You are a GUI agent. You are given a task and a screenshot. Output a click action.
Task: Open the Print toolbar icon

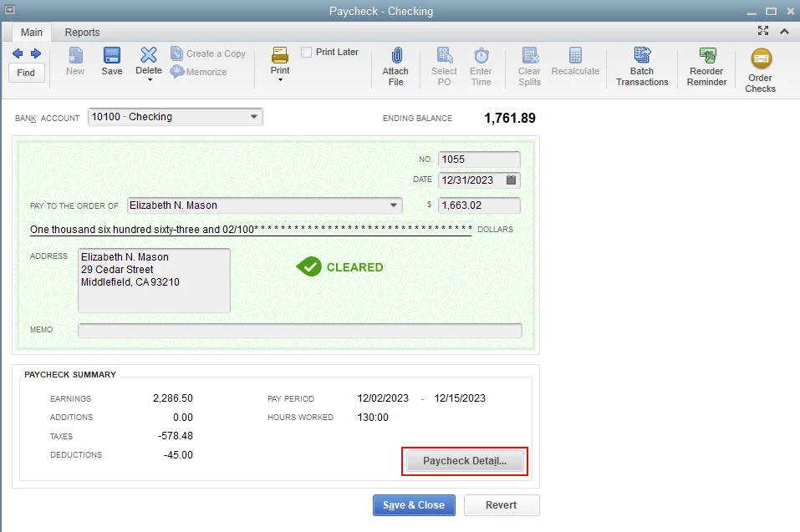coord(279,55)
